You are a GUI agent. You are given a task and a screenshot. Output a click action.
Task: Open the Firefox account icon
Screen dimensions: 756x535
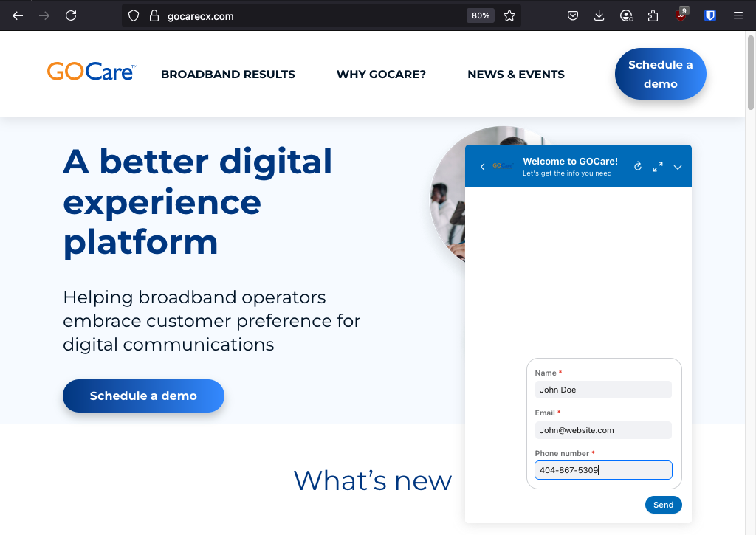(626, 16)
